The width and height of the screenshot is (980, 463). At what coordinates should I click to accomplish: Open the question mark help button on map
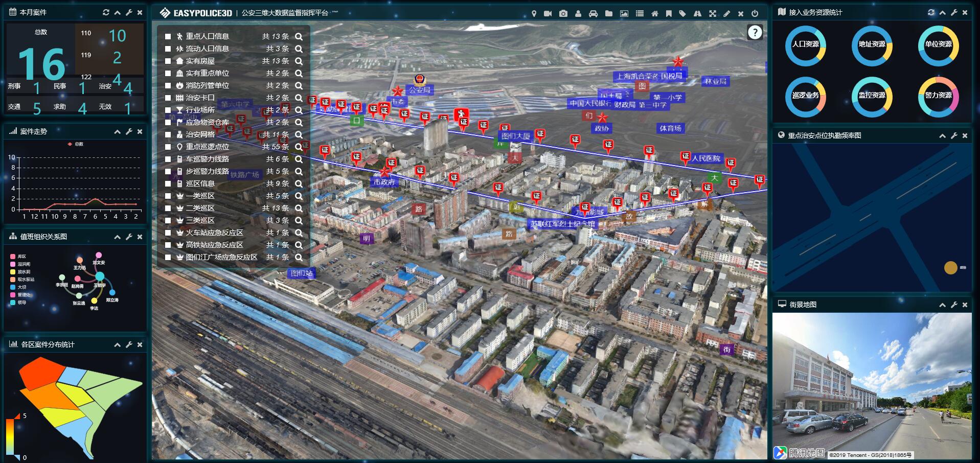[x=755, y=32]
